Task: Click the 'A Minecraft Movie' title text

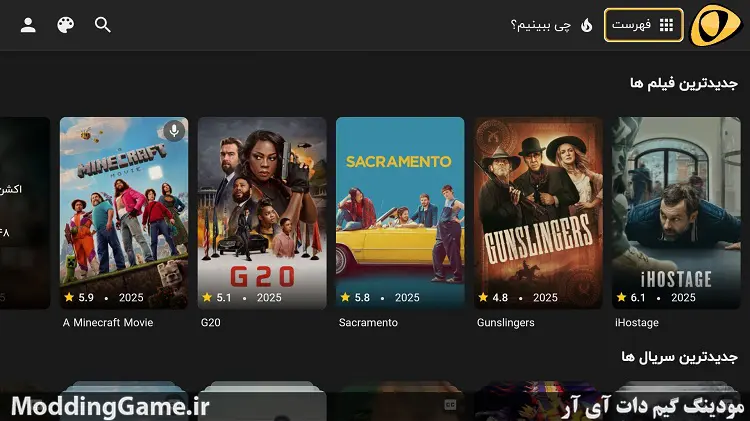Action: tap(108, 323)
